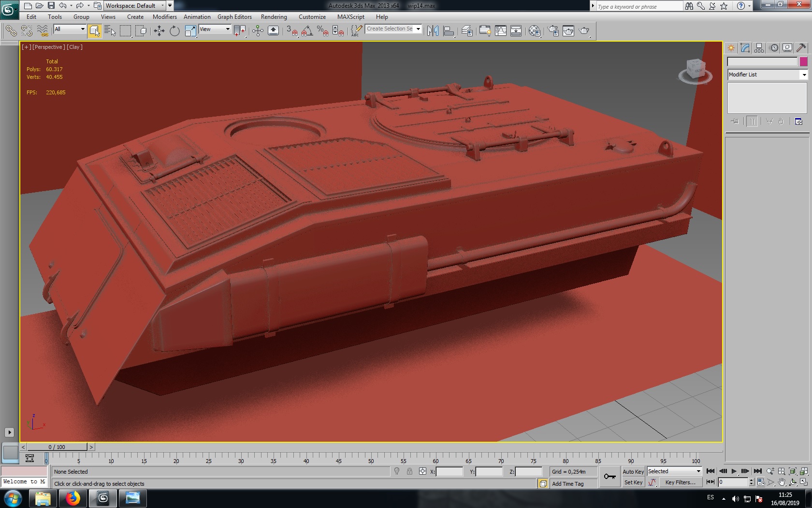Switch to the Modify command panel tab
Screen dimensions: 812x508
click(745, 48)
